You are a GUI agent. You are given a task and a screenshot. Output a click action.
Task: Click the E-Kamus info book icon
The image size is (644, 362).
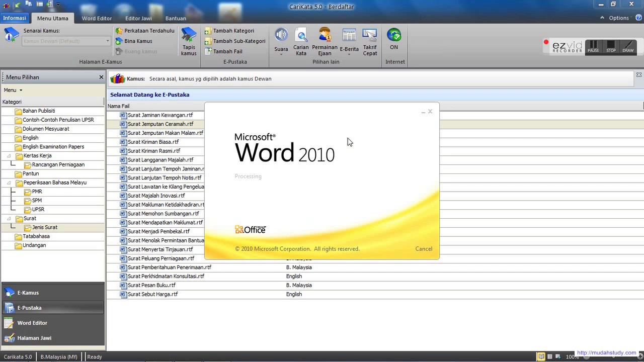pyautogui.click(x=11, y=35)
